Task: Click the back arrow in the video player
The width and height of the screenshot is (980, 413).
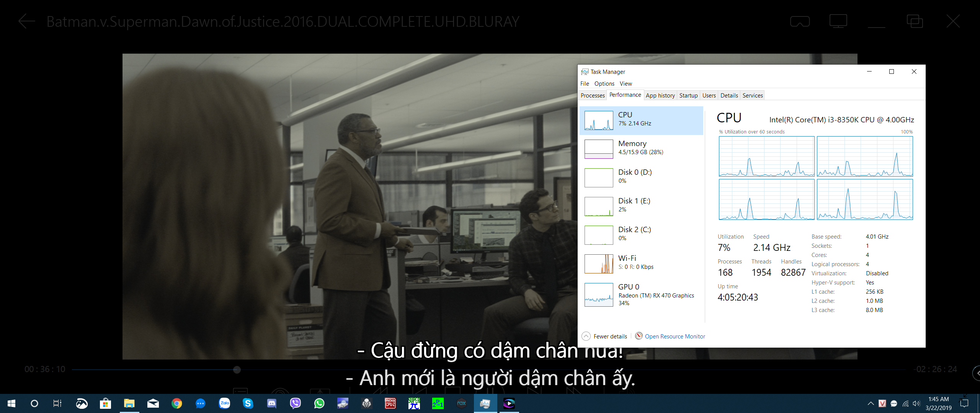Action: coord(27,21)
